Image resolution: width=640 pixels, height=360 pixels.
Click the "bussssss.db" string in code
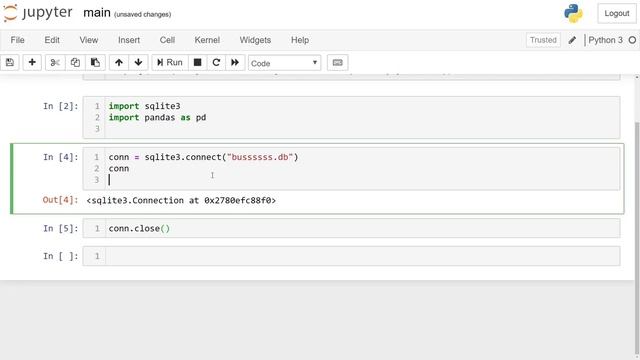pyautogui.click(x=260, y=157)
